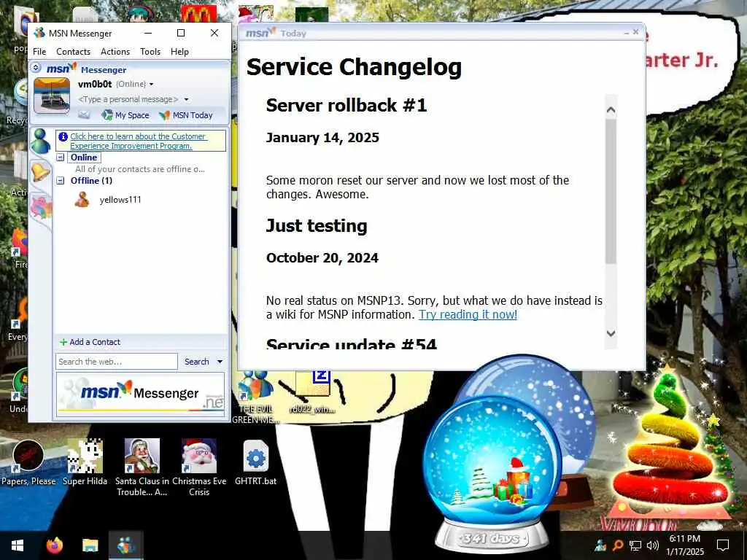
Task: Open the Help menu
Action: [x=179, y=52]
